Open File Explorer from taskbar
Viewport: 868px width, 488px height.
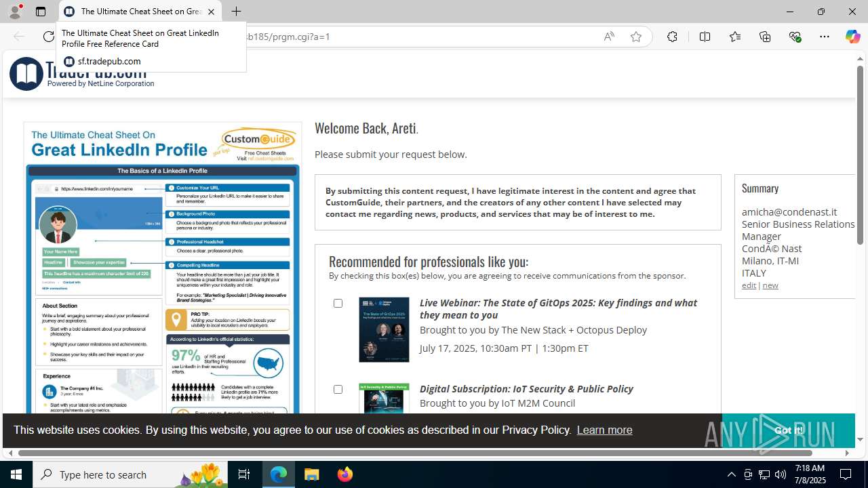pos(311,474)
